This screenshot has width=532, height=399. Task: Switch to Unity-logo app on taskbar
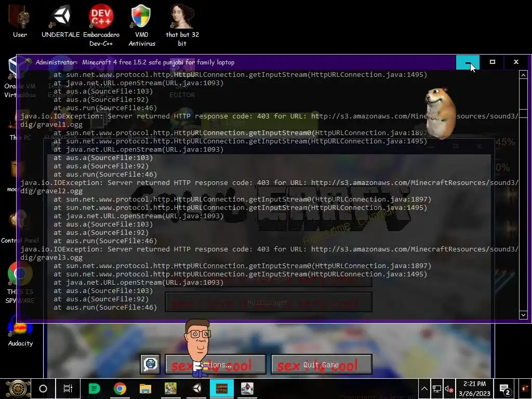[x=196, y=389]
